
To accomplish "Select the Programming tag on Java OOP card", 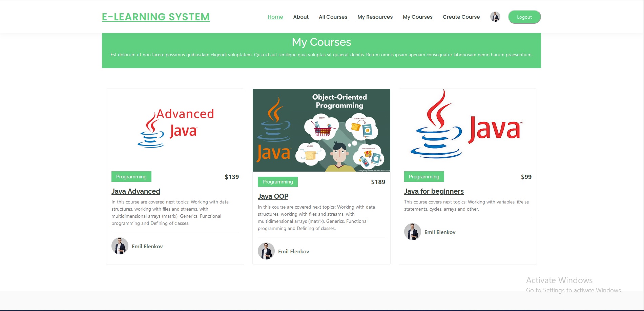I will click(x=277, y=181).
